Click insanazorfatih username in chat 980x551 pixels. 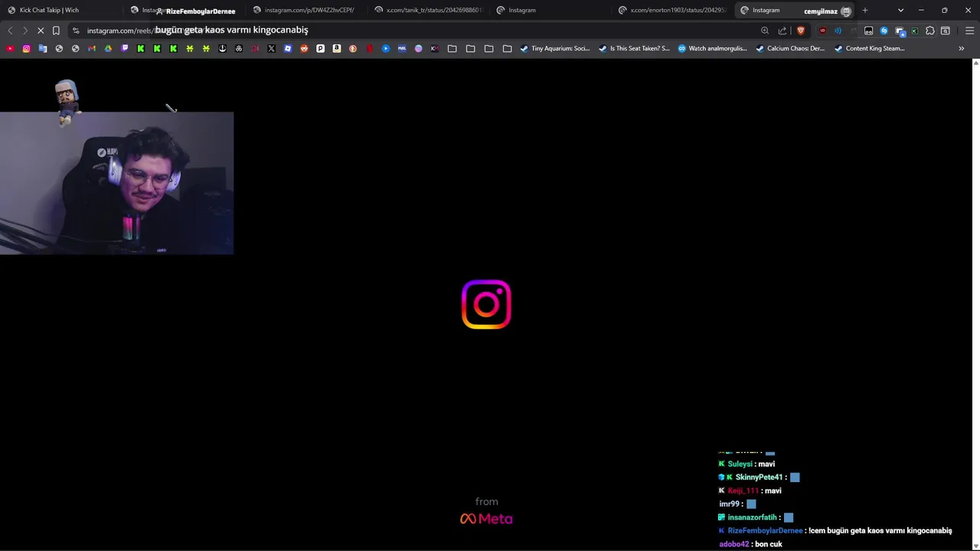[752, 517]
